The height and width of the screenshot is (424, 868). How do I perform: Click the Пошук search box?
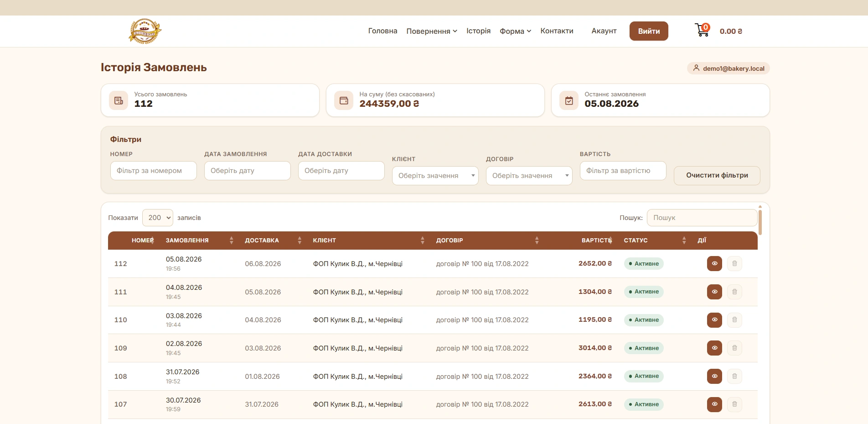point(702,218)
